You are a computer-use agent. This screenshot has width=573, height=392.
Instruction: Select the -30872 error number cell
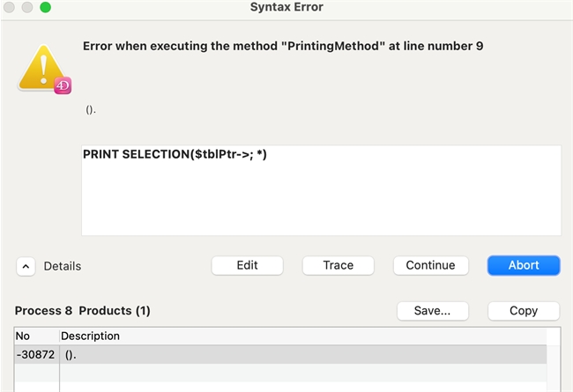coord(35,353)
